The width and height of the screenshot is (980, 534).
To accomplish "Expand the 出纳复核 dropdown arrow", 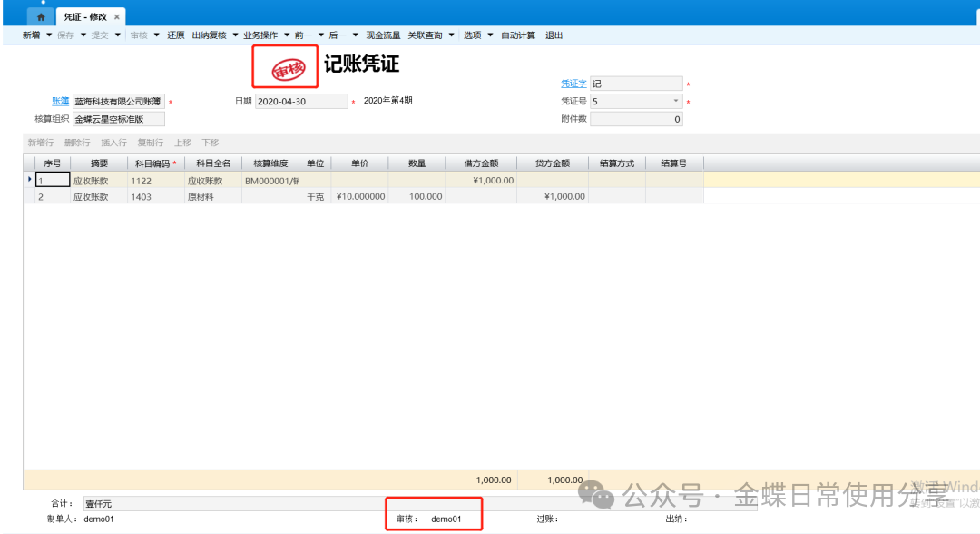I will point(234,35).
